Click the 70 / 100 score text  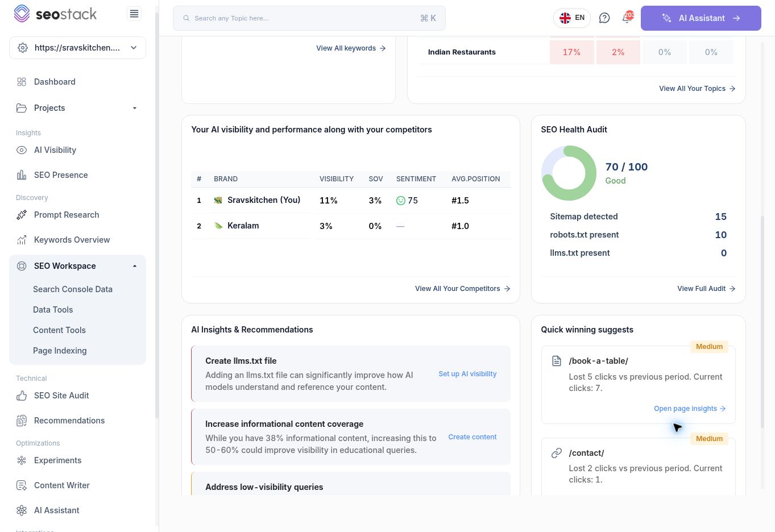(627, 167)
